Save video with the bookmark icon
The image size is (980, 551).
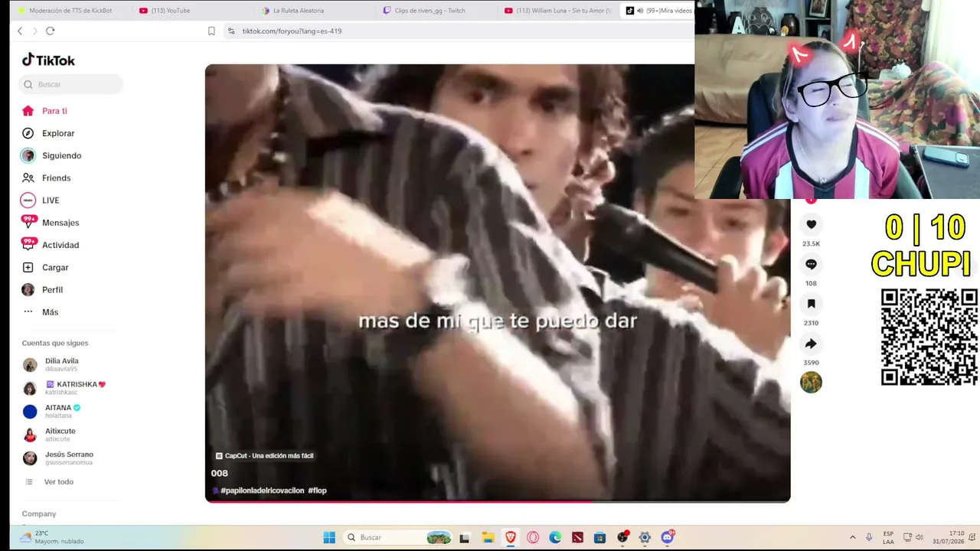pyautogui.click(x=811, y=304)
